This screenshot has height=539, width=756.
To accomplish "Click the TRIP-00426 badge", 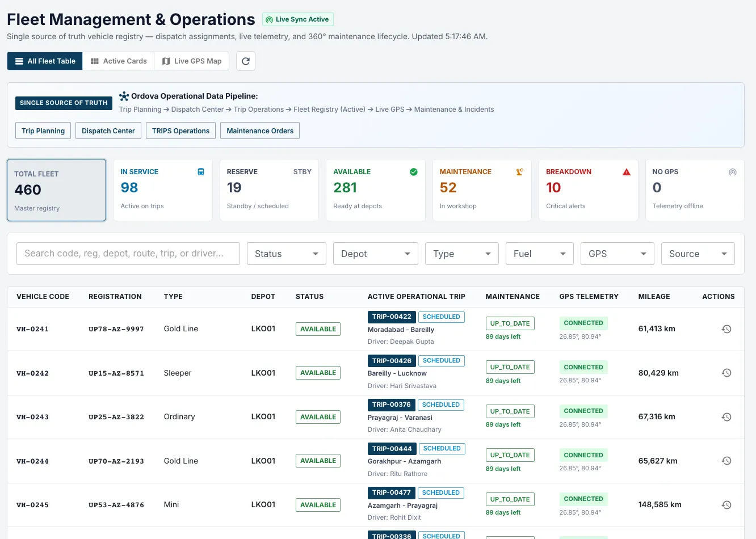I will (x=392, y=361).
